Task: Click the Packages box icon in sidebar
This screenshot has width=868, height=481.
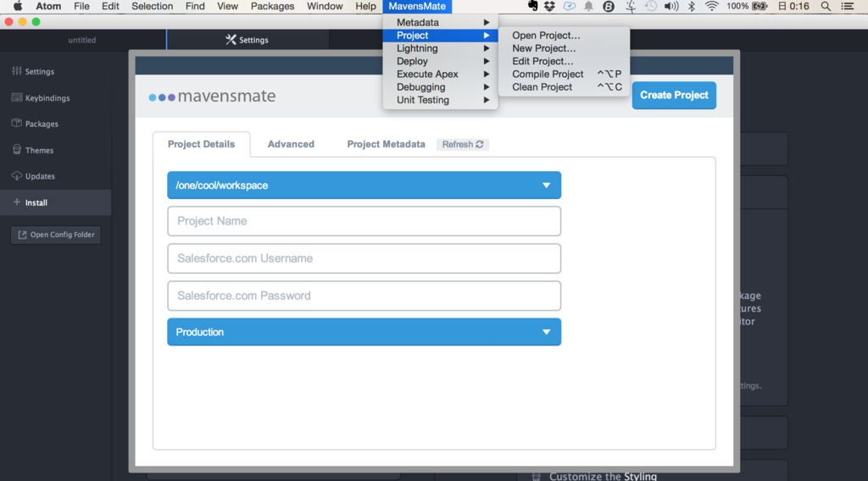Action: click(17, 124)
